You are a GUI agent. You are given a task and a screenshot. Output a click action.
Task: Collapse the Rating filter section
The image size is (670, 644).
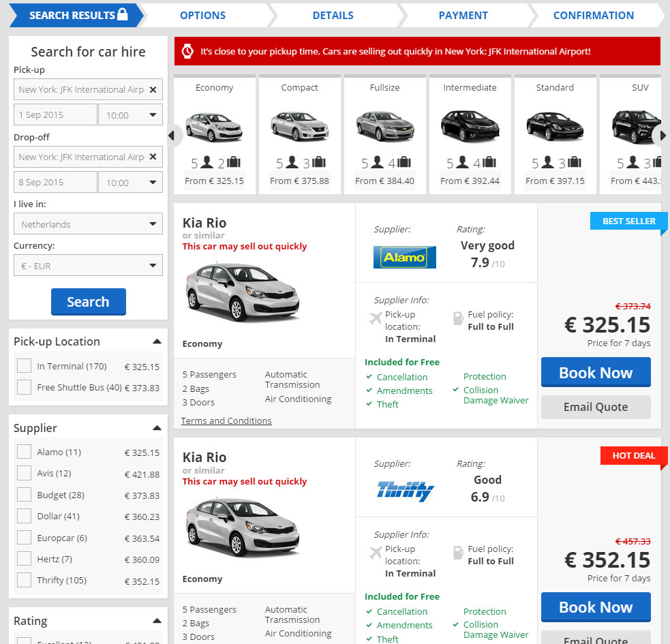[157, 621]
